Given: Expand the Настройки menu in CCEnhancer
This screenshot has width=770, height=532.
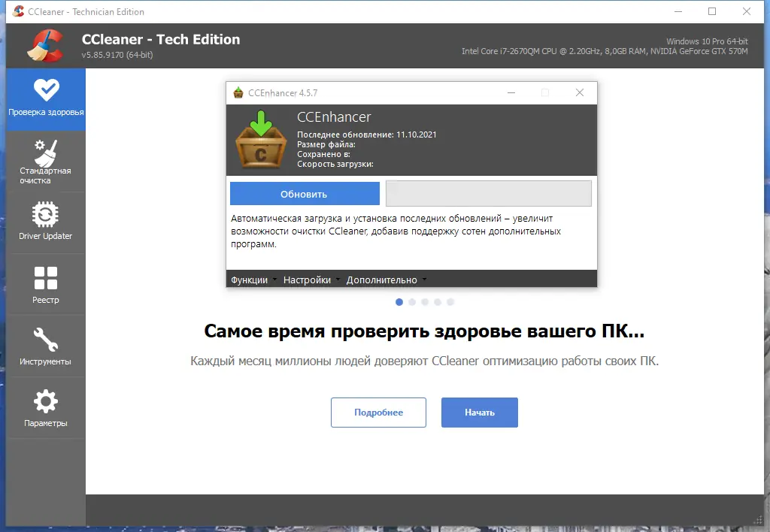Looking at the screenshot, I should (308, 280).
